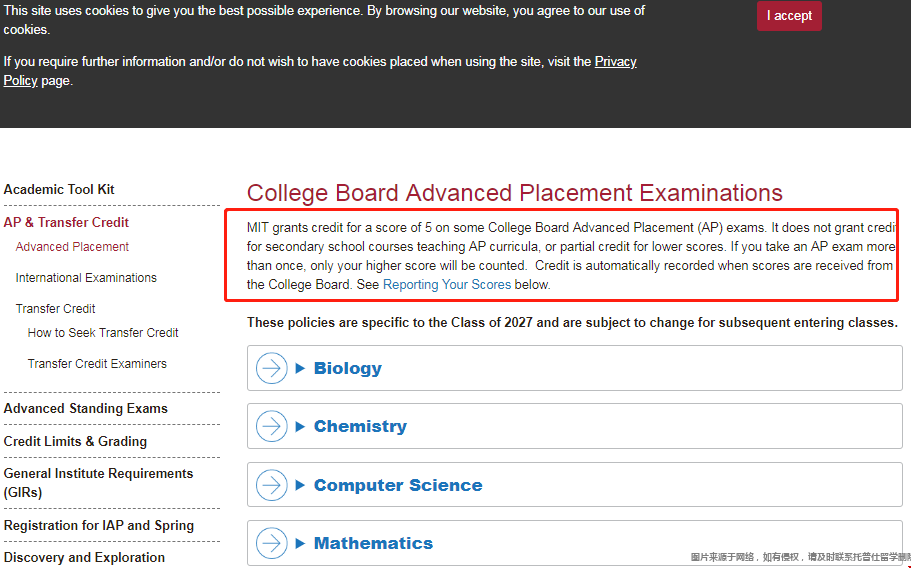Open Transfer Credit sidebar link
Screen dimensions: 911x568
(55, 308)
